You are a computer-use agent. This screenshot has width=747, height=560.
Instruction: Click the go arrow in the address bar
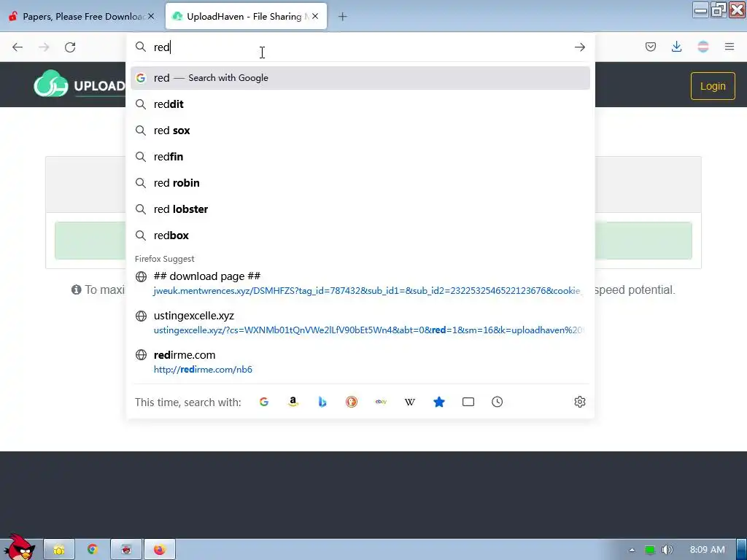pos(579,47)
